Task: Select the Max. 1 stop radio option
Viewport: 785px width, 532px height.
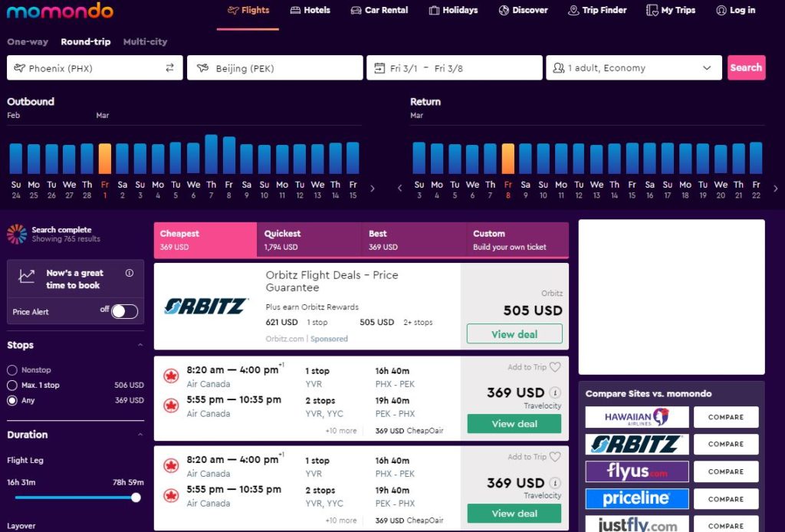Action: [x=12, y=385]
